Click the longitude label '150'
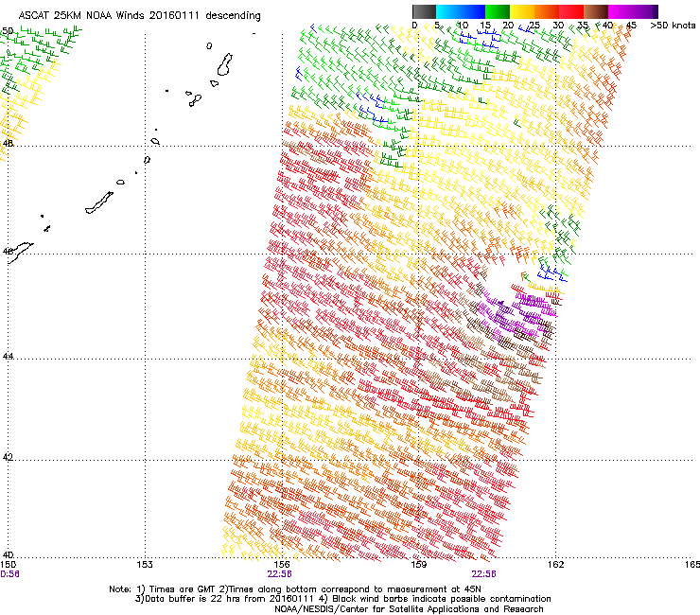700x615 pixels. tap(8, 565)
